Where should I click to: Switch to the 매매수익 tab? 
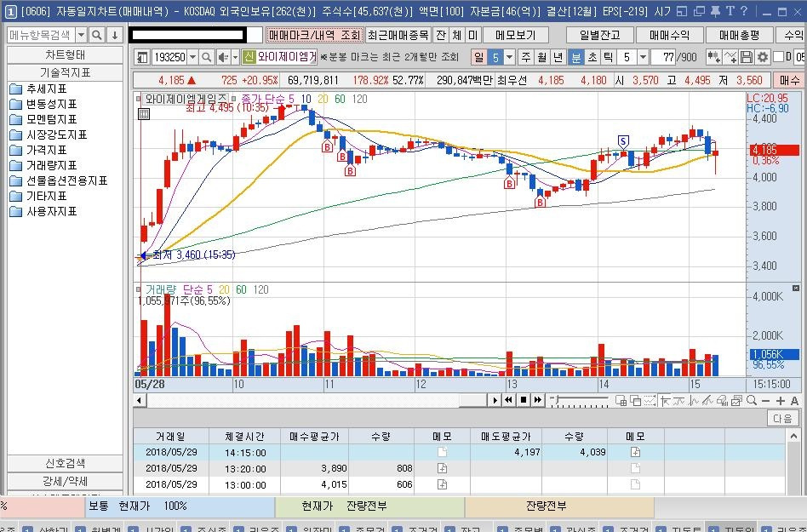pyautogui.click(x=669, y=35)
